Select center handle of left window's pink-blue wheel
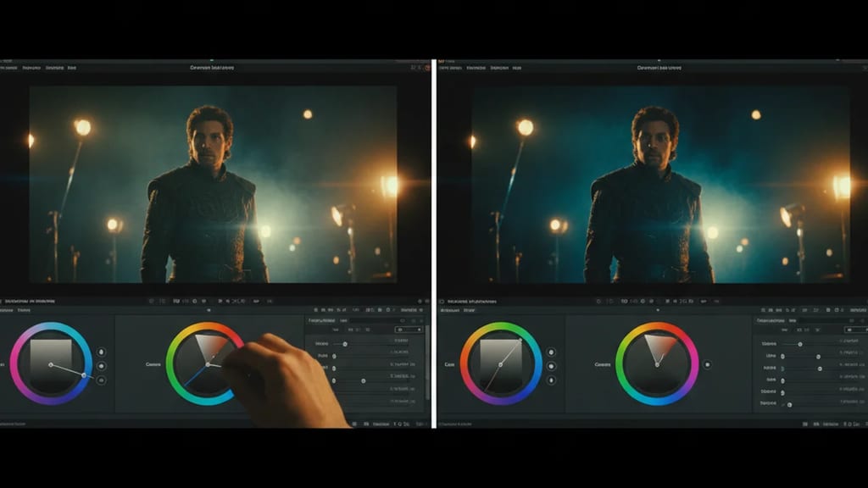868x488 pixels. tap(51, 364)
